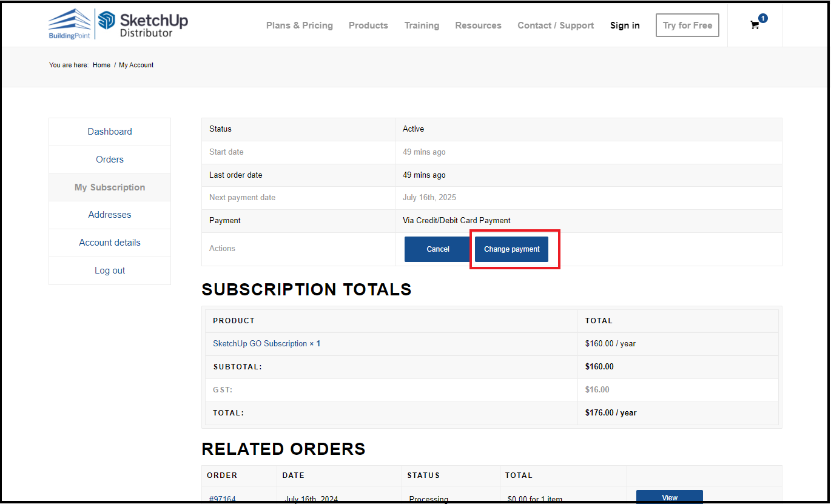View the related order
Screen dimensions: 831x504
pyautogui.click(x=669, y=497)
